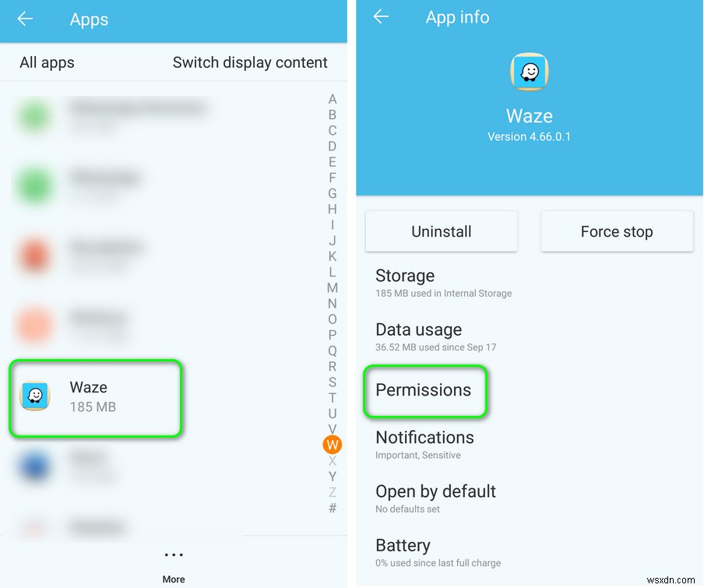Open Notifications settings for Waze
704x588 pixels.
(x=530, y=445)
